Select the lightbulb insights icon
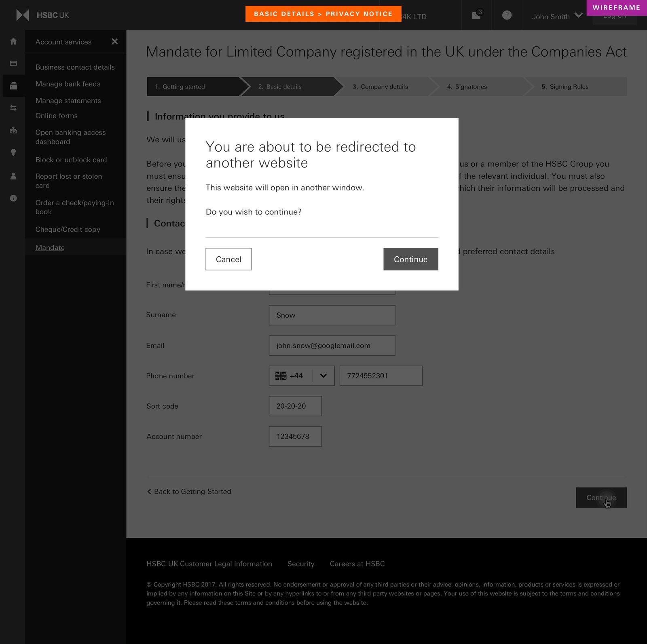Image resolution: width=647 pixels, height=644 pixels. [x=13, y=152]
